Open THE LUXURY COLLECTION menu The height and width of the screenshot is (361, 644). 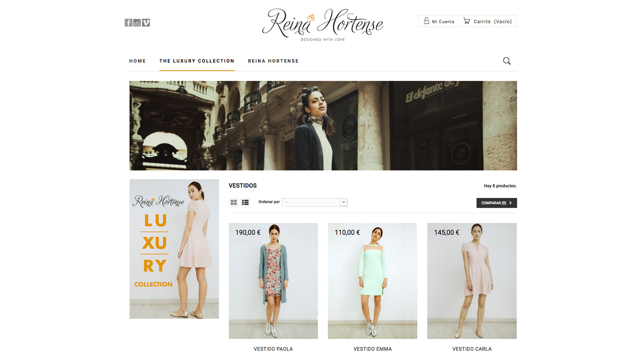[x=197, y=61]
